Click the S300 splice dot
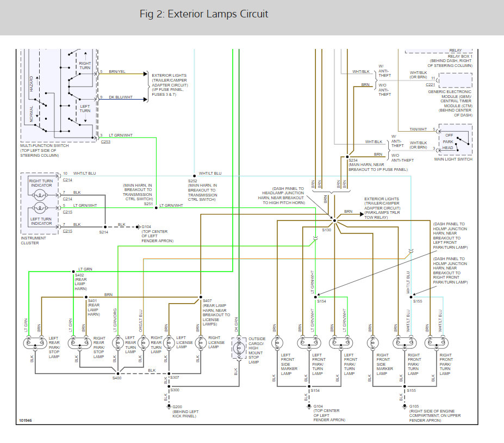This screenshot has width=504, height=443. coord(169,386)
